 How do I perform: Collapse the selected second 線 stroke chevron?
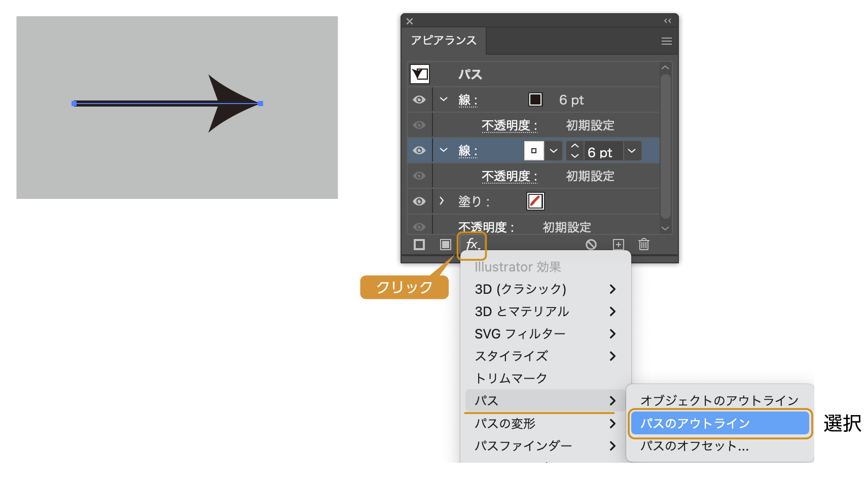pos(444,150)
